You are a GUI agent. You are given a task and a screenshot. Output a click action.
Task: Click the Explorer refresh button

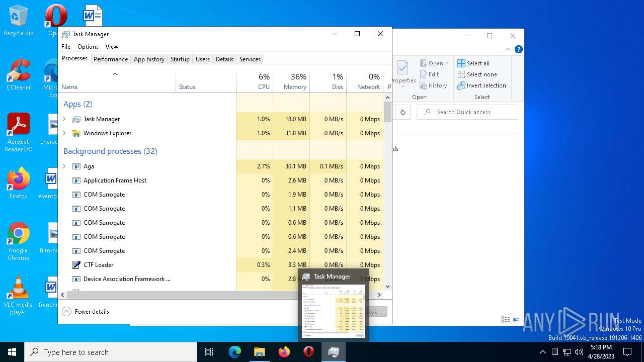point(403,112)
